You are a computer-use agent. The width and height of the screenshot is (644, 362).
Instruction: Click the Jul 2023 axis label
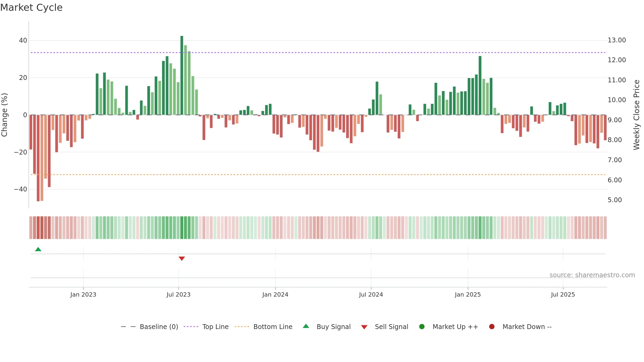[x=178, y=294]
